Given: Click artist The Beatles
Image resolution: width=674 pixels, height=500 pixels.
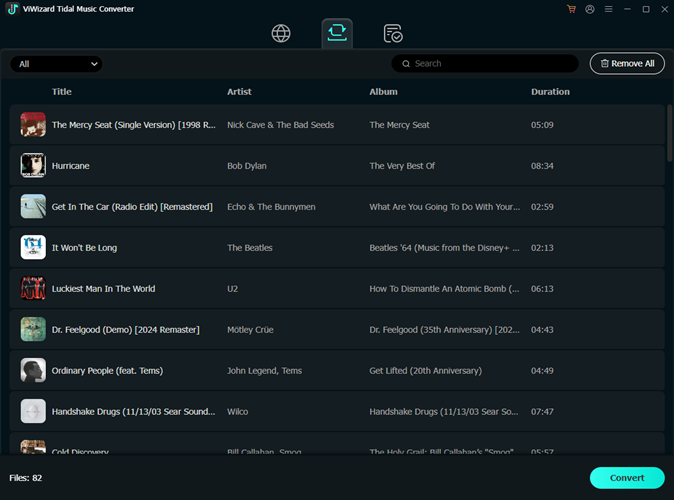Looking at the screenshot, I should 250,248.
